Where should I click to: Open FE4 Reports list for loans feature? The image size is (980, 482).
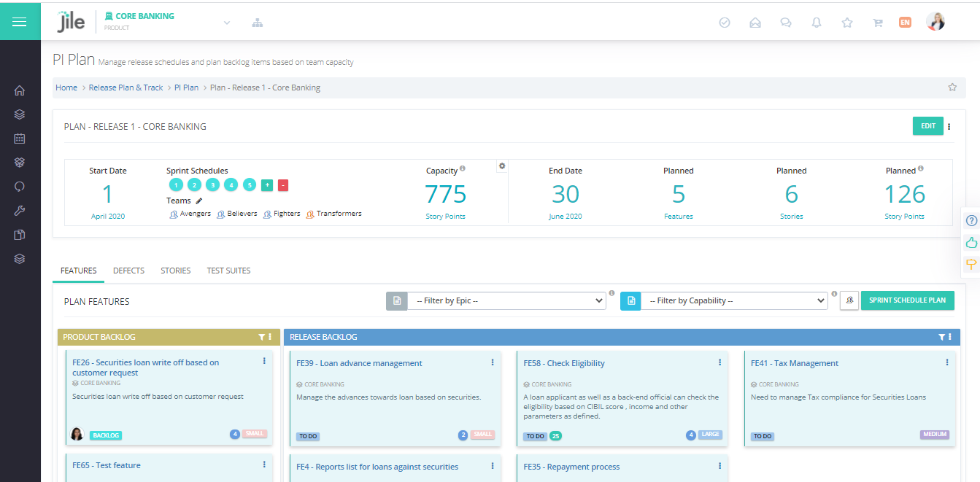tap(377, 467)
